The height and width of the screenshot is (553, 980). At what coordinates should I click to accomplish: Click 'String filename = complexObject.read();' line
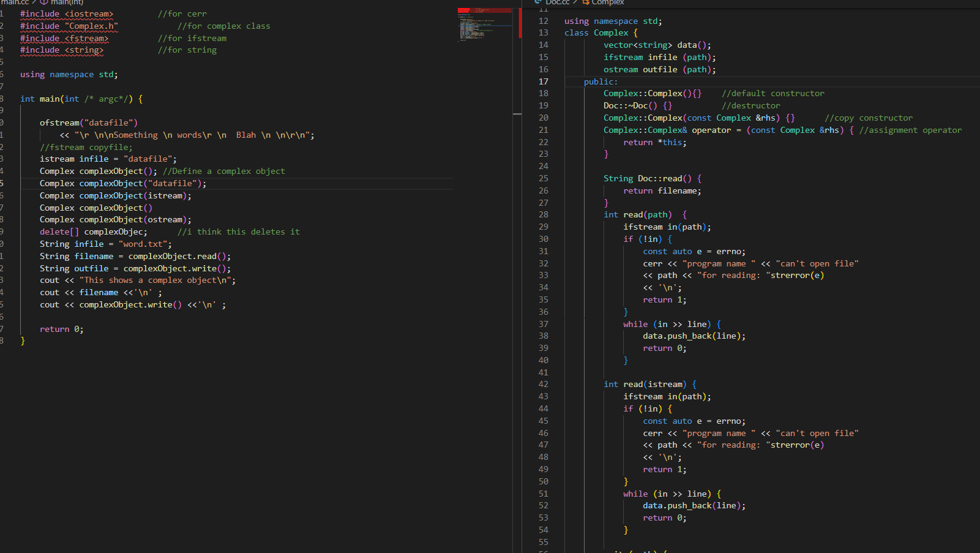tap(135, 256)
